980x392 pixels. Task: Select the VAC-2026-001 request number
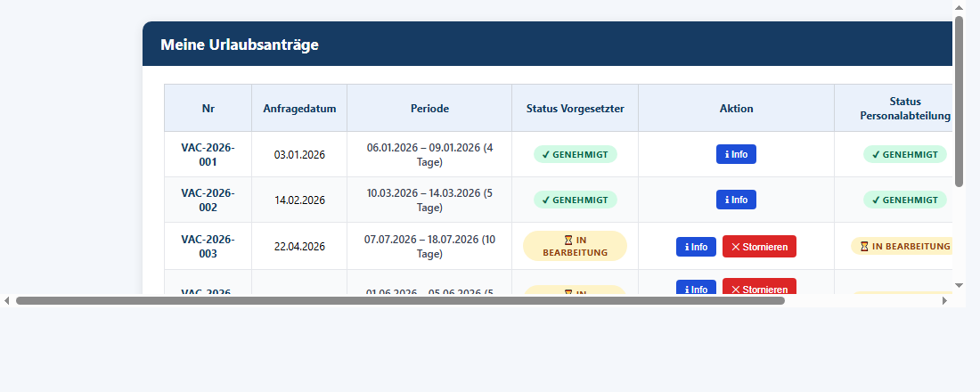coord(208,154)
